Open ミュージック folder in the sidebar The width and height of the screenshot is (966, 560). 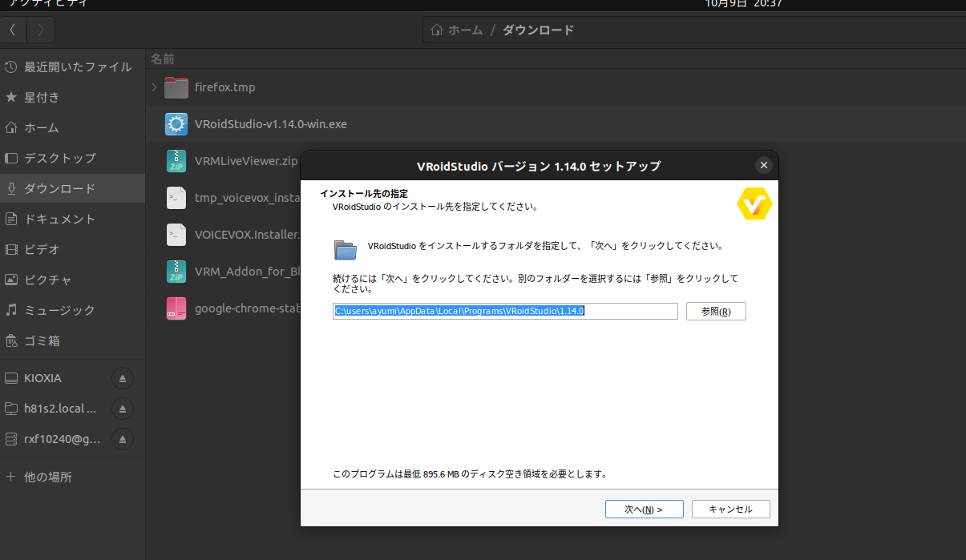(x=72, y=310)
